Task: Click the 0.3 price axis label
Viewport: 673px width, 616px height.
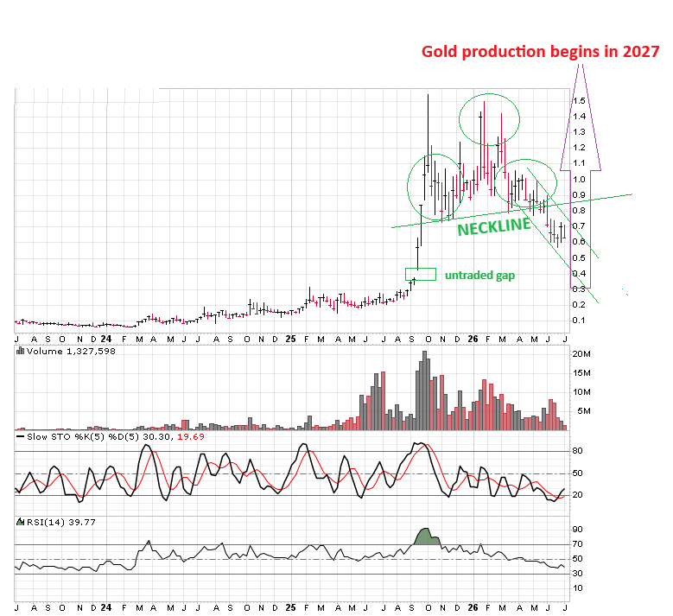Action: click(x=579, y=289)
